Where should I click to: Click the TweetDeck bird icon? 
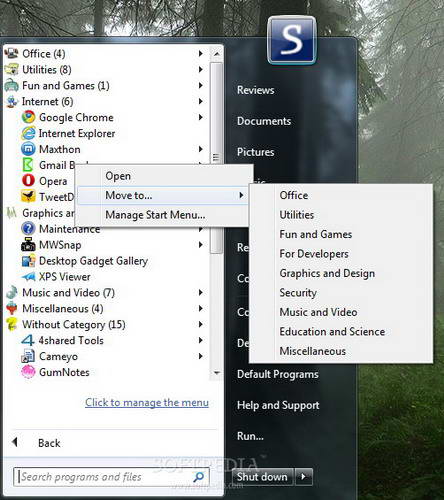28,197
